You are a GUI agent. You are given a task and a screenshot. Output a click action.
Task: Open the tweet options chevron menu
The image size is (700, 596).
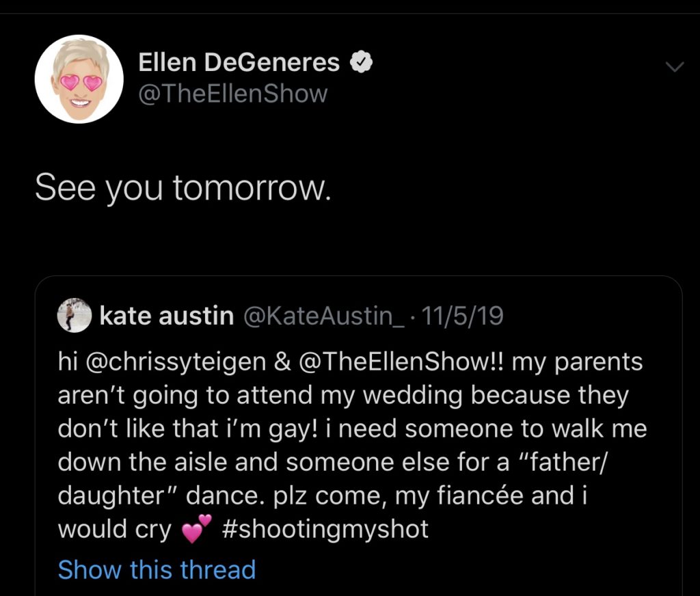click(x=674, y=66)
